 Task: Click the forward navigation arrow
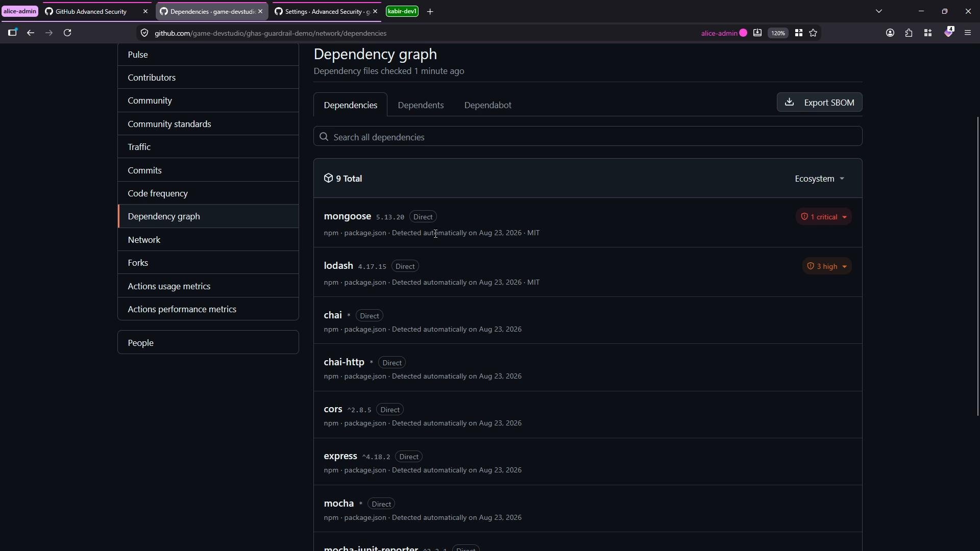pyautogui.click(x=49, y=33)
